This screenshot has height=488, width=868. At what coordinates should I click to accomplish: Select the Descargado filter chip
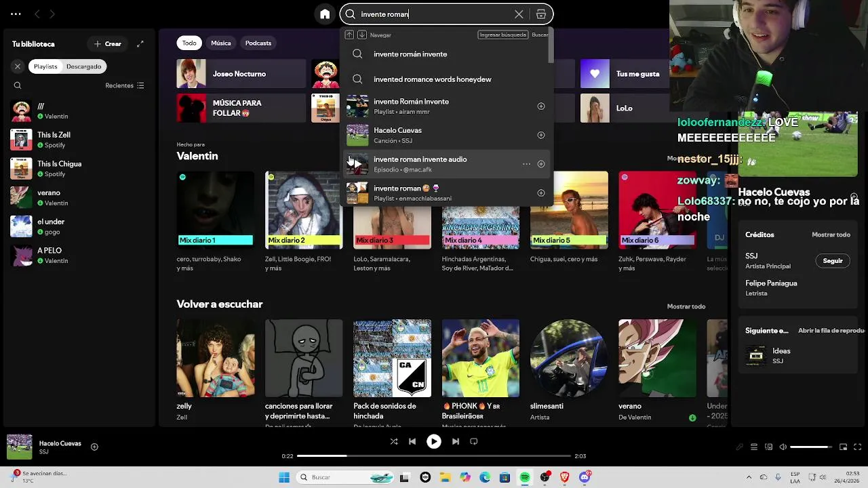(83, 66)
